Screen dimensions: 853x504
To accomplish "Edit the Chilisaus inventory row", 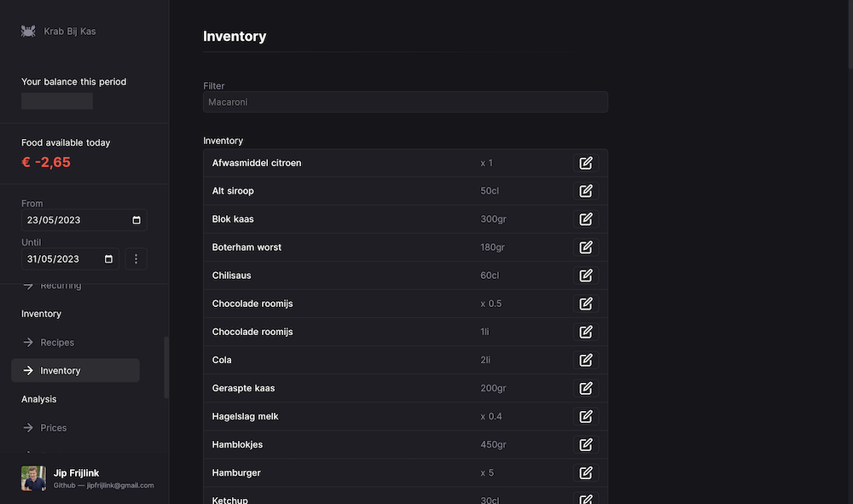I will point(585,275).
